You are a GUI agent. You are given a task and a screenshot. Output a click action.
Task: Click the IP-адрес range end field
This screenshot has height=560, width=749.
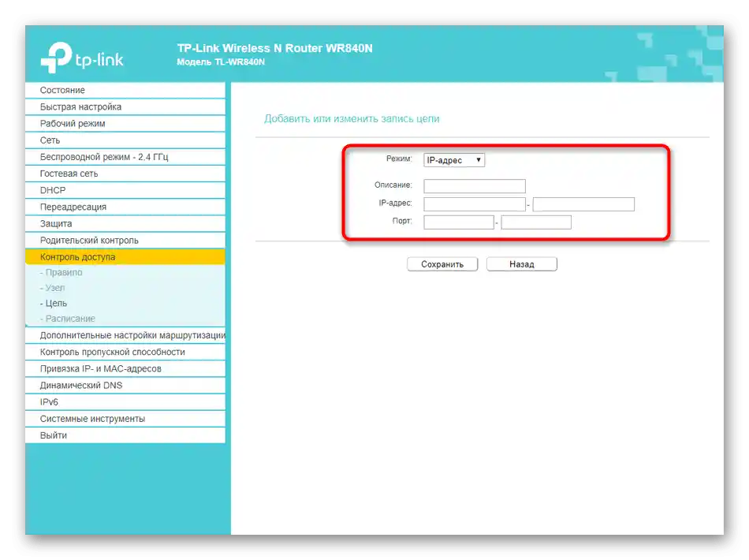click(x=583, y=204)
